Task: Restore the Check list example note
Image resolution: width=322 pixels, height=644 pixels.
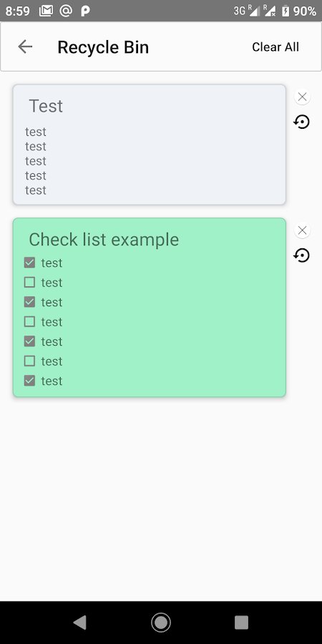Action: point(302,255)
